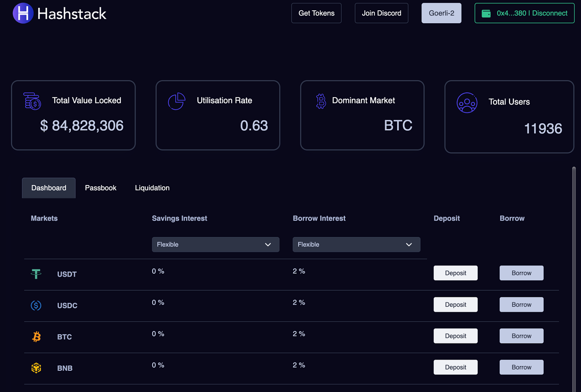The image size is (581, 392).
Task: Click the USDT market name
Action: pyautogui.click(x=67, y=274)
